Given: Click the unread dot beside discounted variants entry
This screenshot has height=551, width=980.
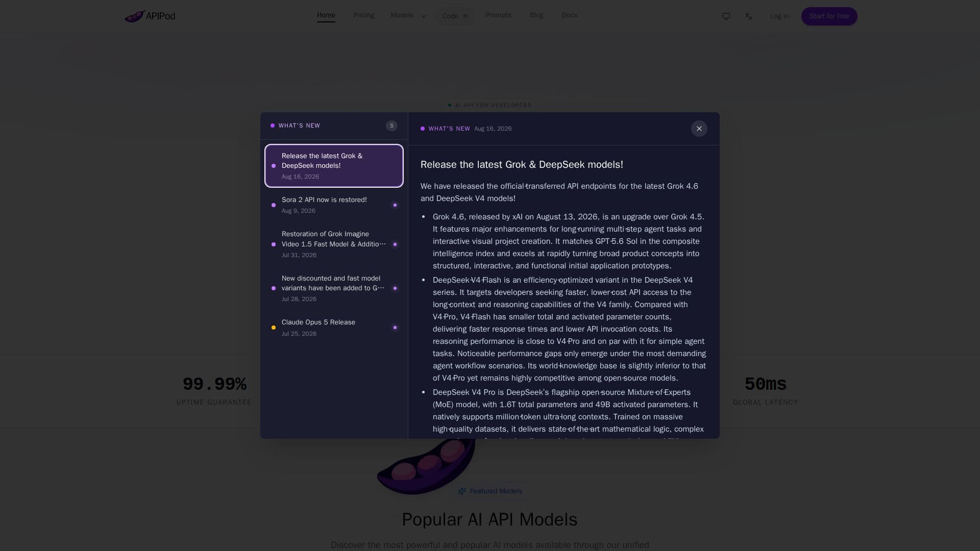Looking at the screenshot, I should click(395, 288).
